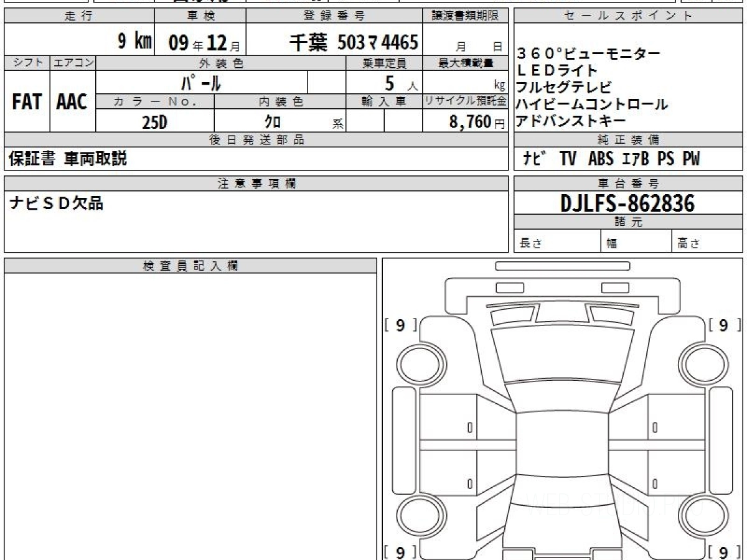Click the セールスポイント header
747x560 pixels.
pyautogui.click(x=628, y=16)
